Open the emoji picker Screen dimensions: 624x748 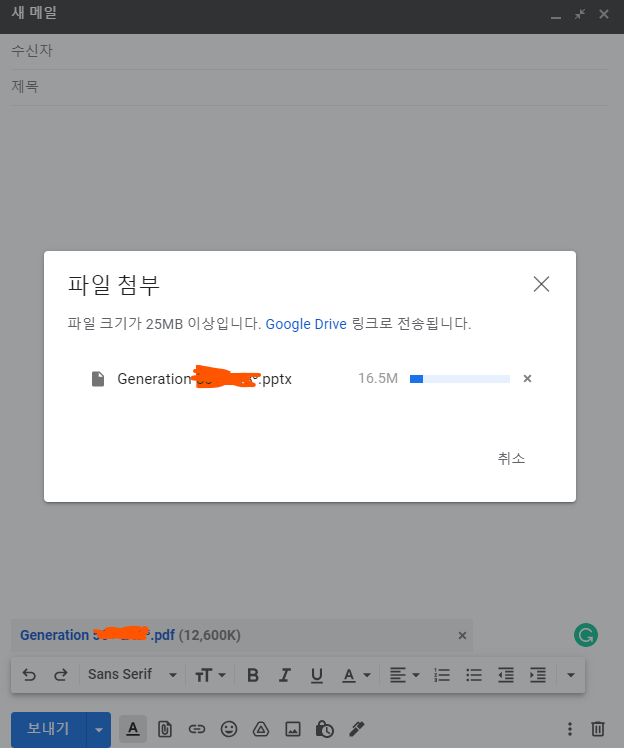(x=229, y=729)
